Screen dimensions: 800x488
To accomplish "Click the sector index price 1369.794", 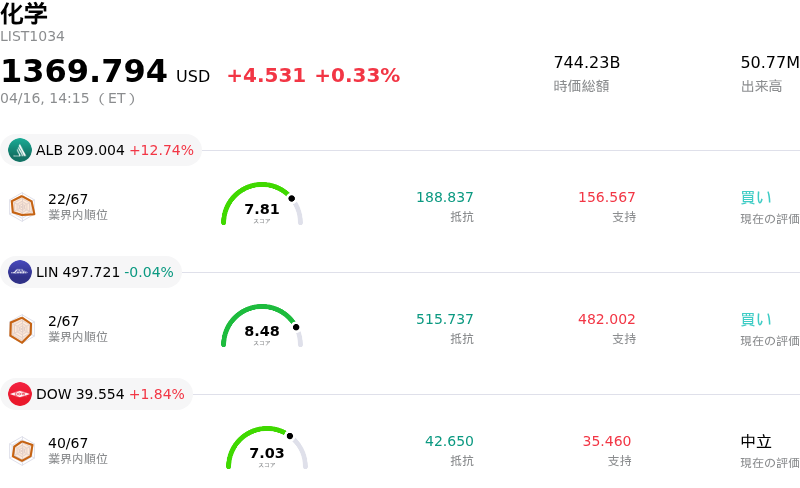I will (84, 72).
